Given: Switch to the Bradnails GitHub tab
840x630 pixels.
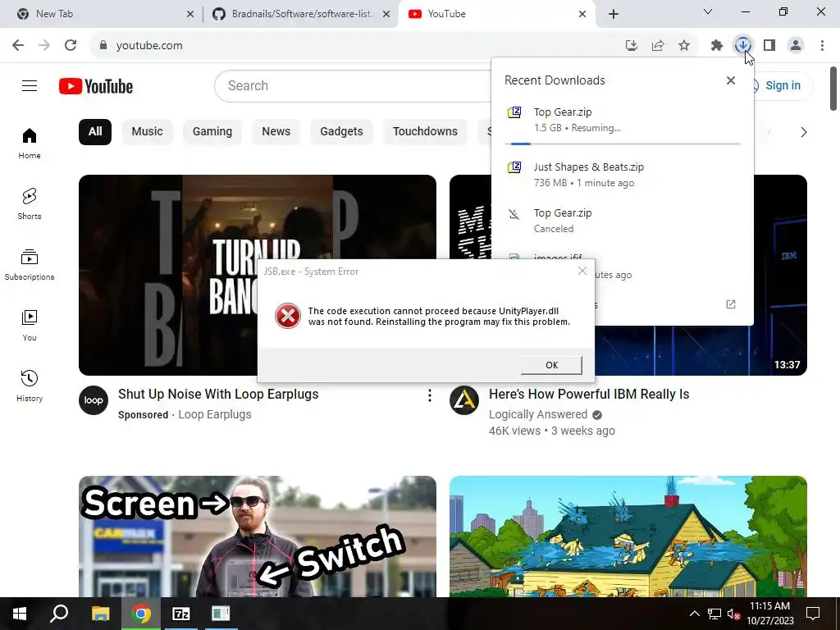Looking at the screenshot, I should coord(300,14).
